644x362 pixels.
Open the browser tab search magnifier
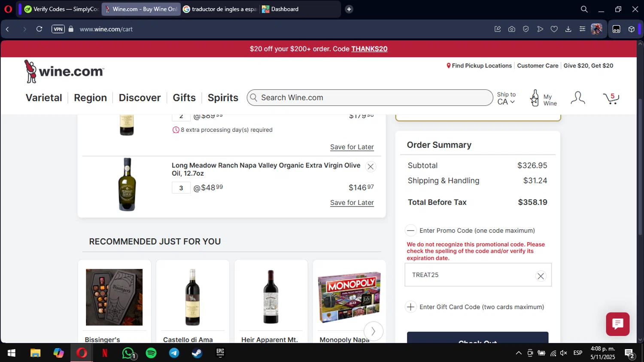[x=584, y=9]
